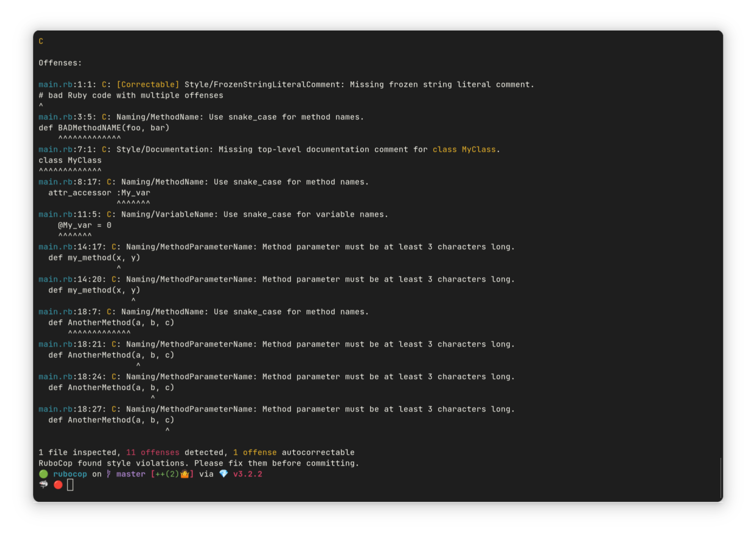Click the shrugging person emoji in git status
This screenshot has width=756, height=538.
(185, 474)
